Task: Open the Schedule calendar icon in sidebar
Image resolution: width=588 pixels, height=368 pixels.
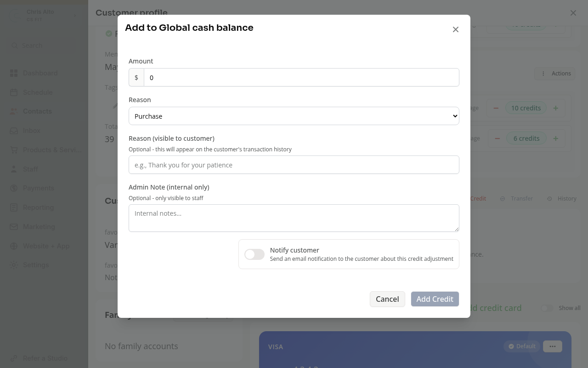Action: [x=14, y=92]
